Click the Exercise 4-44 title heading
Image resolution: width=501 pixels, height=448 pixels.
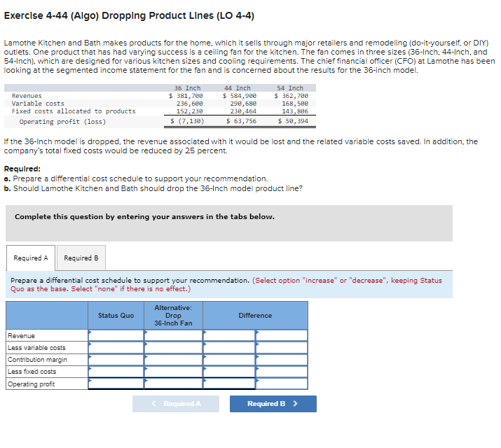(x=129, y=15)
